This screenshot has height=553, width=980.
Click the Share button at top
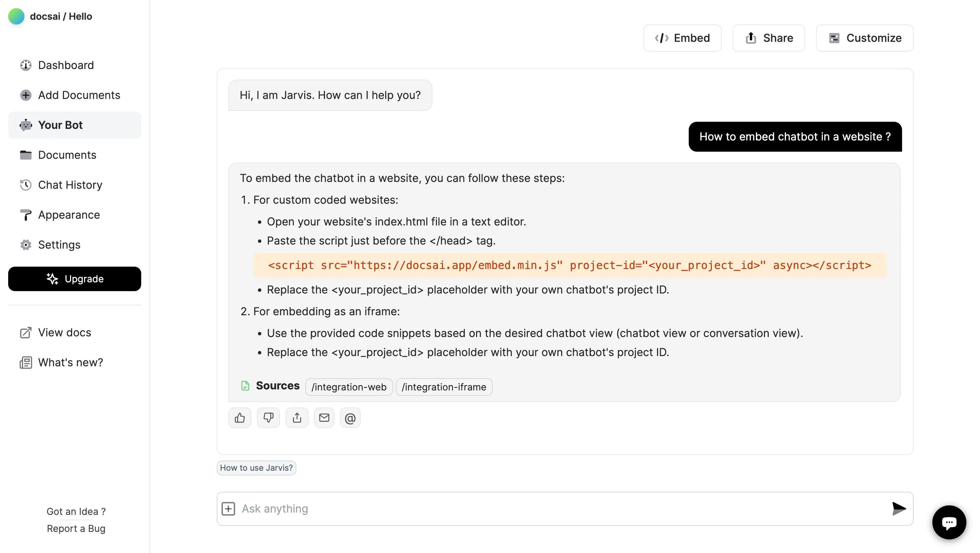(x=768, y=38)
